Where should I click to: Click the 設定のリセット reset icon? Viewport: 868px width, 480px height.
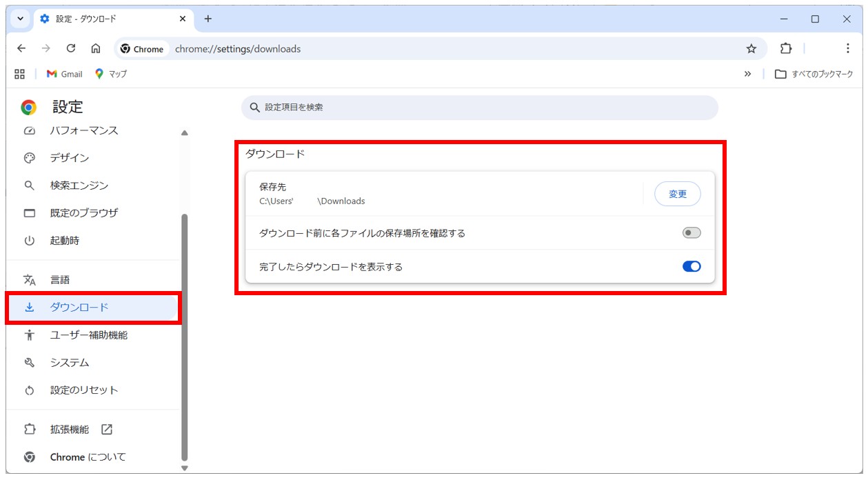tap(29, 390)
